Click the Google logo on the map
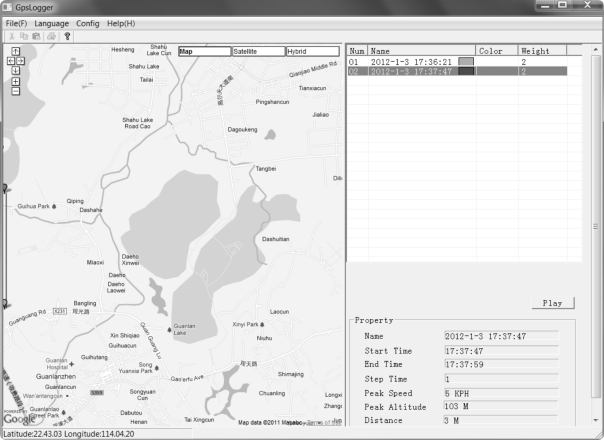604x440 pixels. click(19, 418)
